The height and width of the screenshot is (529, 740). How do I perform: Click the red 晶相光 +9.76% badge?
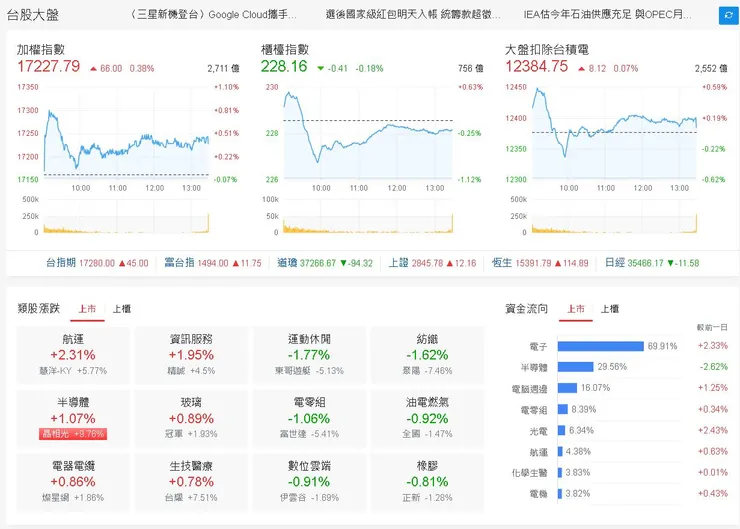[73, 434]
